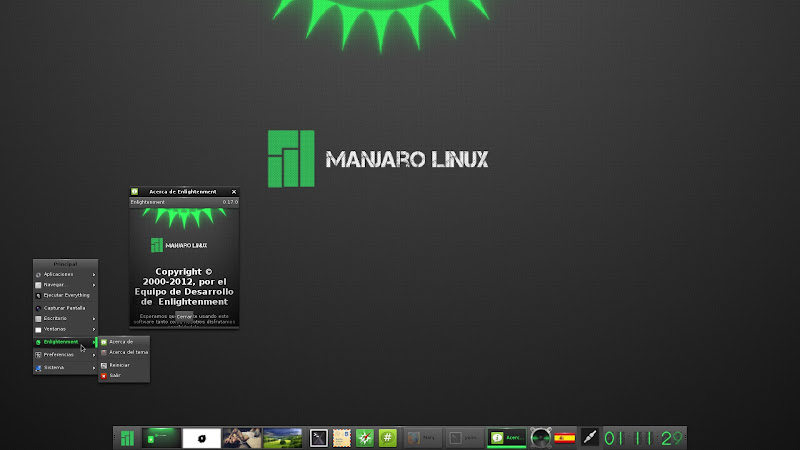The height and width of the screenshot is (450, 800).
Task: Click the plug connection icon on shelf
Action: (589, 438)
